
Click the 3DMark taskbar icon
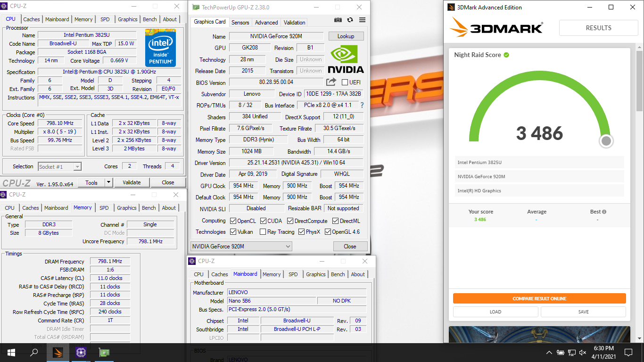(x=58, y=352)
